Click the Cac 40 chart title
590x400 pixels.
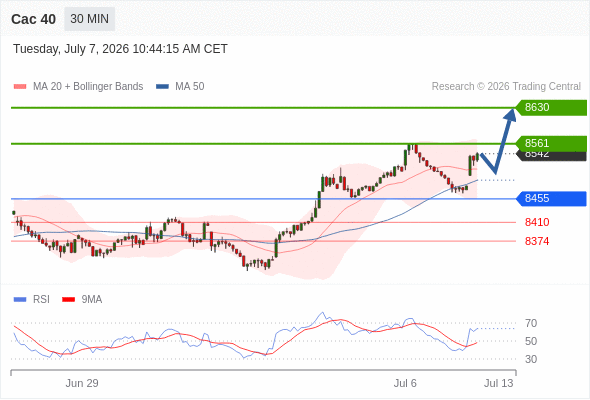pos(33,19)
